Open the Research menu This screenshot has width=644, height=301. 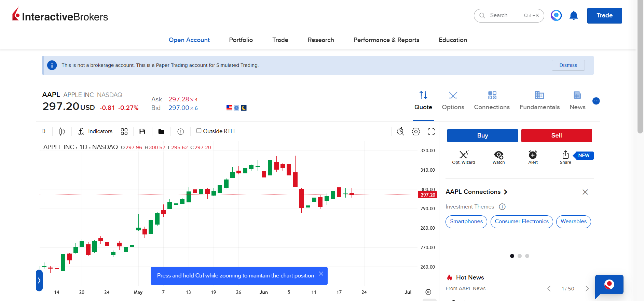pos(321,40)
